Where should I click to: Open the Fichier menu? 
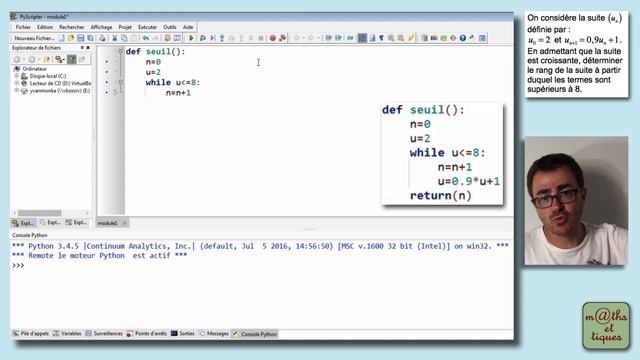point(23,27)
